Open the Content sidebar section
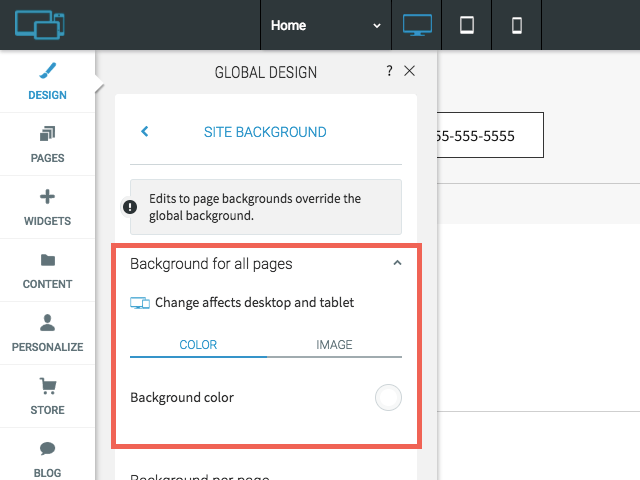The image size is (640, 480). pos(47,271)
